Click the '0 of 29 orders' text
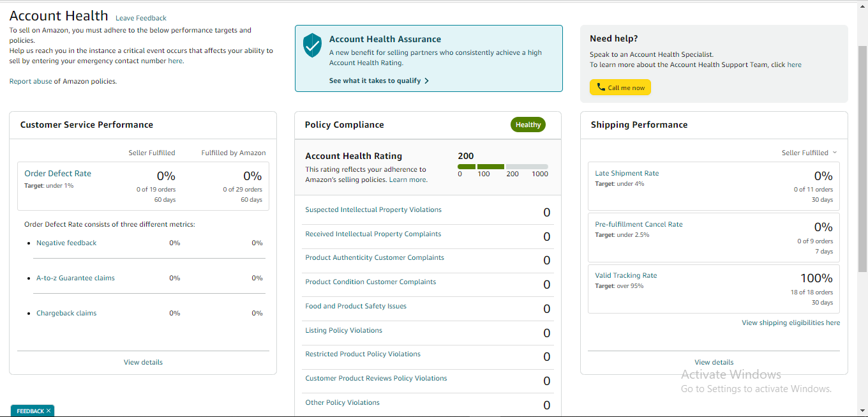Viewport: 868px width, 417px height. 243,190
